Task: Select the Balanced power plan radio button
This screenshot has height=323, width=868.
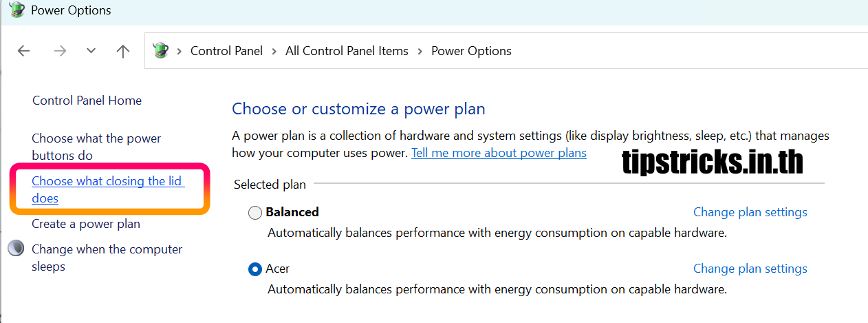Action: 255,213
